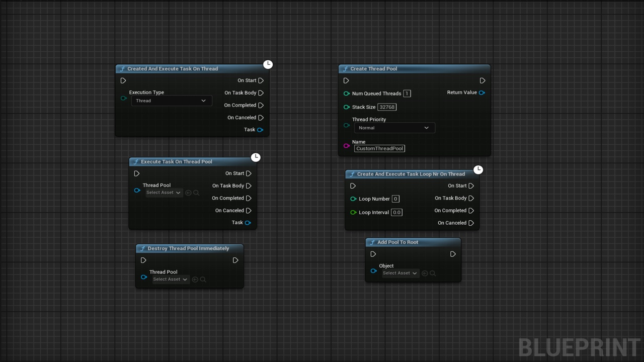644x362 pixels.
Task: Click Thread Pool input pin of Execute Task On Thread Pool
Action: (x=137, y=191)
